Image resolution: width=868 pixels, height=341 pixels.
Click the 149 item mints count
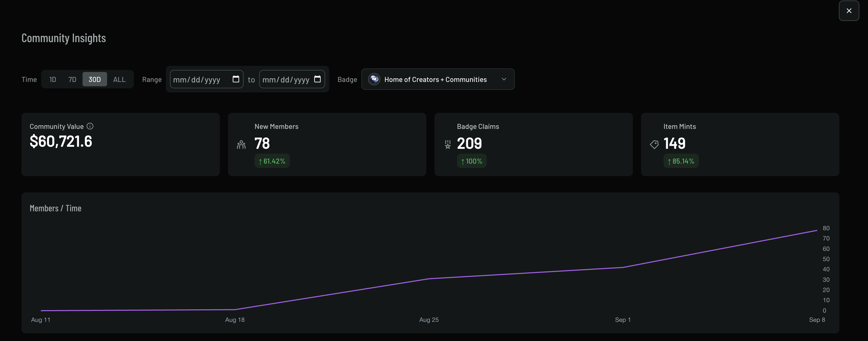[x=674, y=143]
